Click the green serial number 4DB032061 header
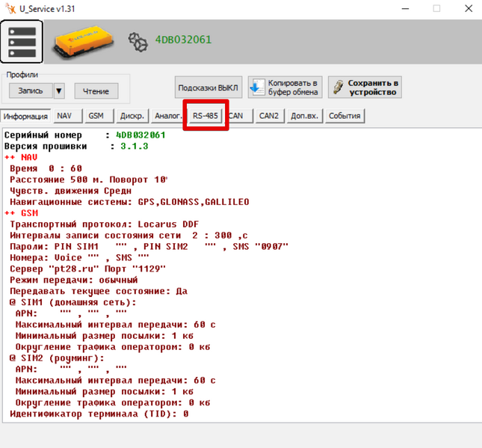This screenshot has height=448, width=482. click(x=184, y=40)
